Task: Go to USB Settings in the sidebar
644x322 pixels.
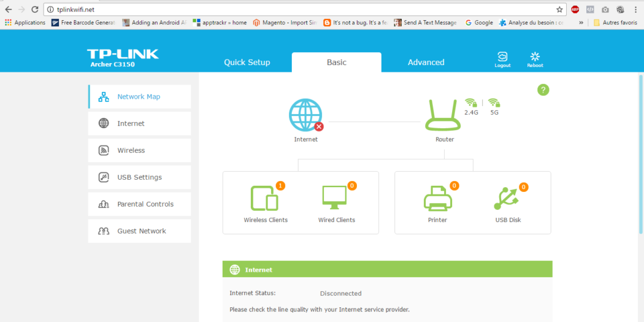Action: (140, 177)
